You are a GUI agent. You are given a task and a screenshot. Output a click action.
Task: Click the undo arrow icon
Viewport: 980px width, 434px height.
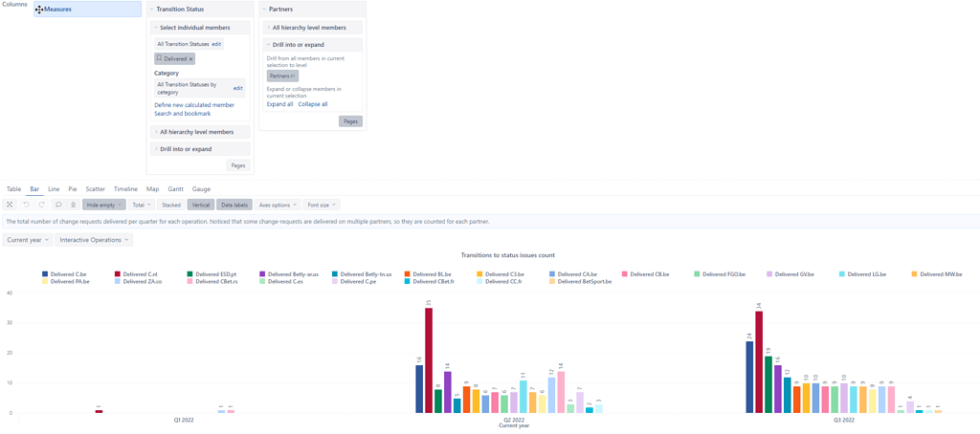tap(26, 205)
